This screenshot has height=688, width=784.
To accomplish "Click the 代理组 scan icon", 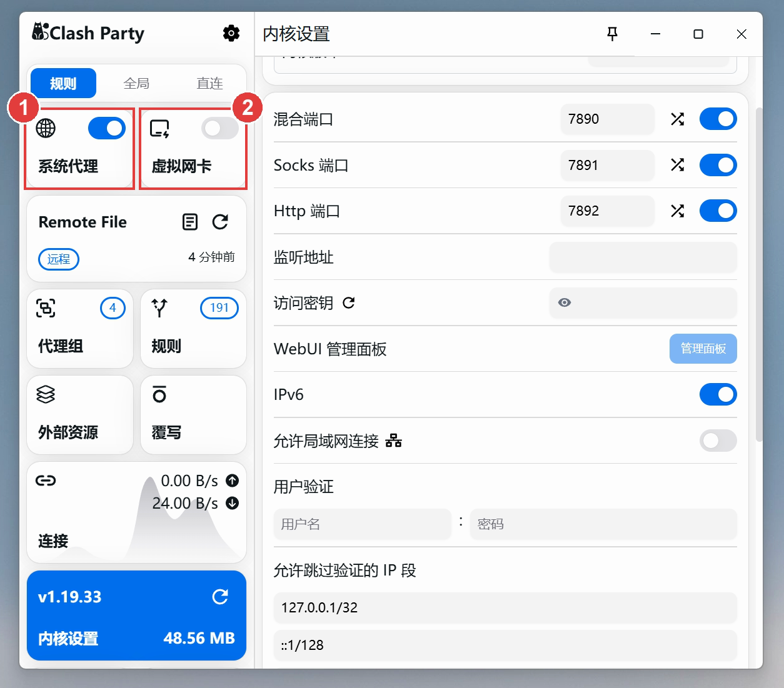I will coord(46,308).
